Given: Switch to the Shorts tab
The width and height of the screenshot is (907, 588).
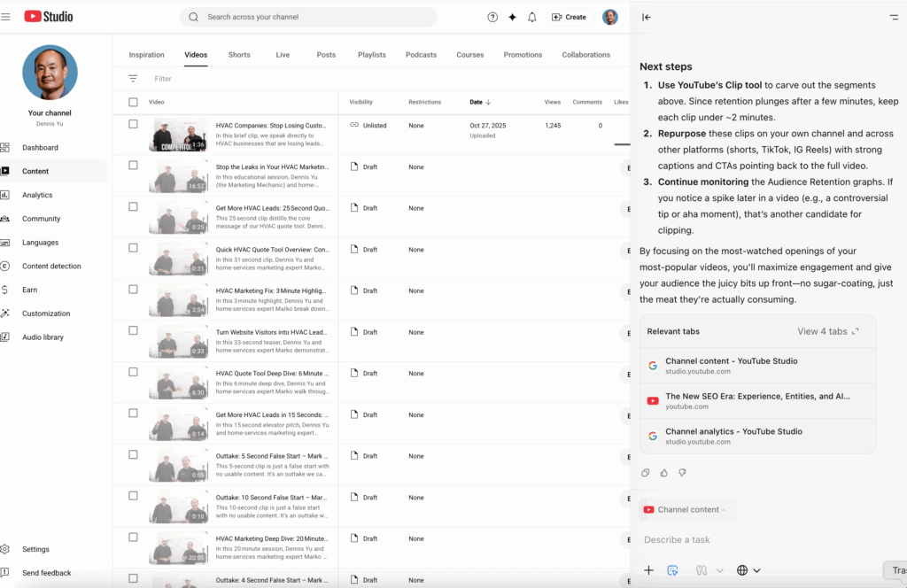Looking at the screenshot, I should [x=239, y=55].
